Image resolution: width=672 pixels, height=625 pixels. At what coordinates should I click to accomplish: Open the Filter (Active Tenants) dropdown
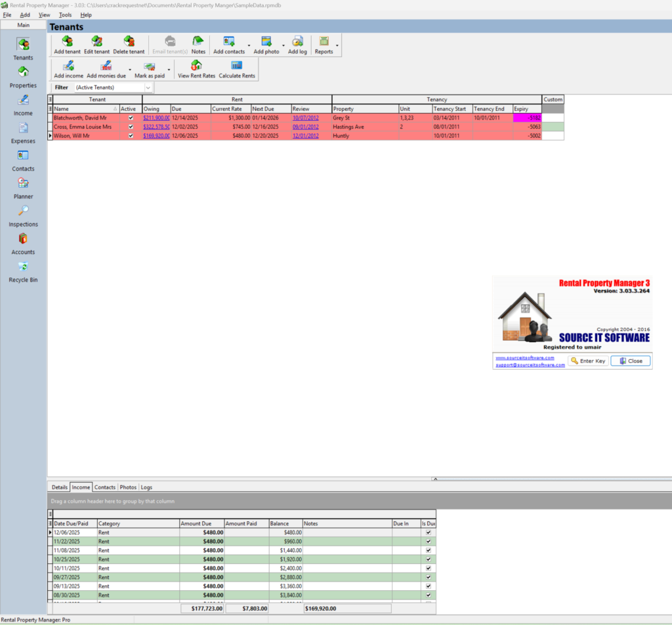(148, 87)
